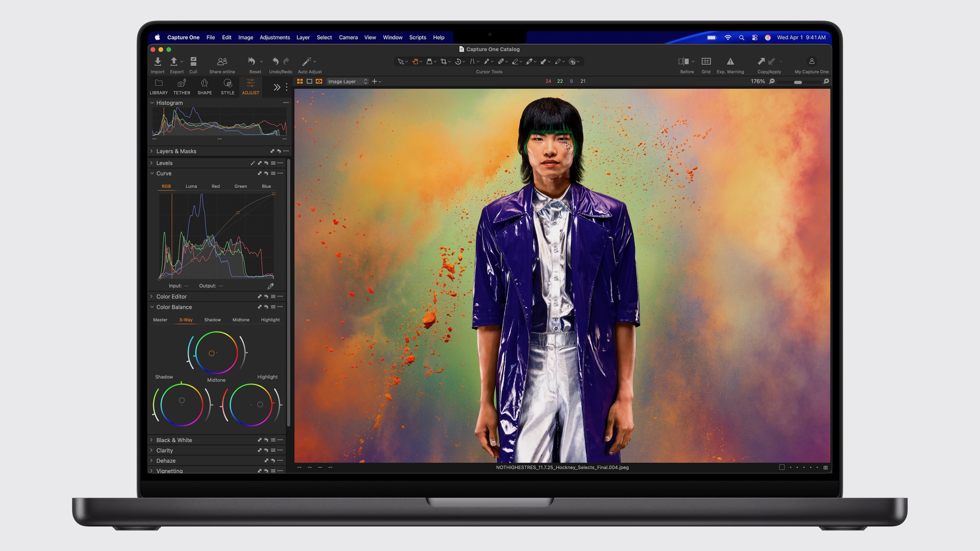
Task: Open My Capture One account icon
Action: click(811, 61)
